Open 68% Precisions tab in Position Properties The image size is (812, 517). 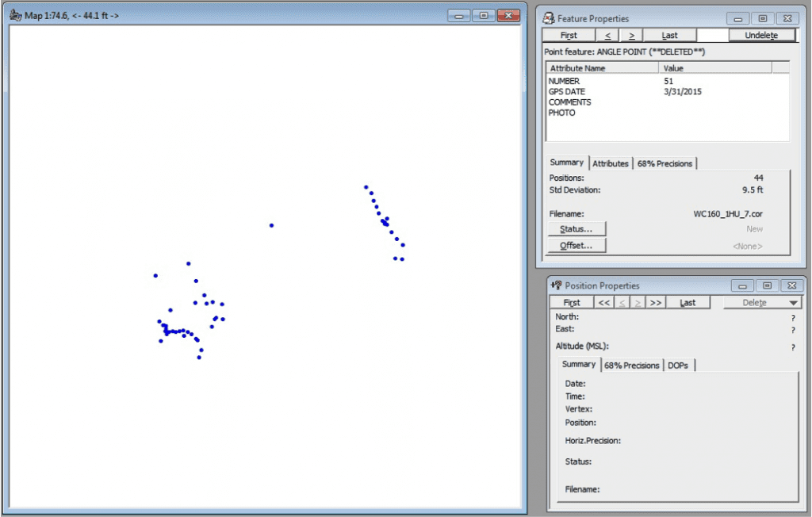tap(631, 366)
